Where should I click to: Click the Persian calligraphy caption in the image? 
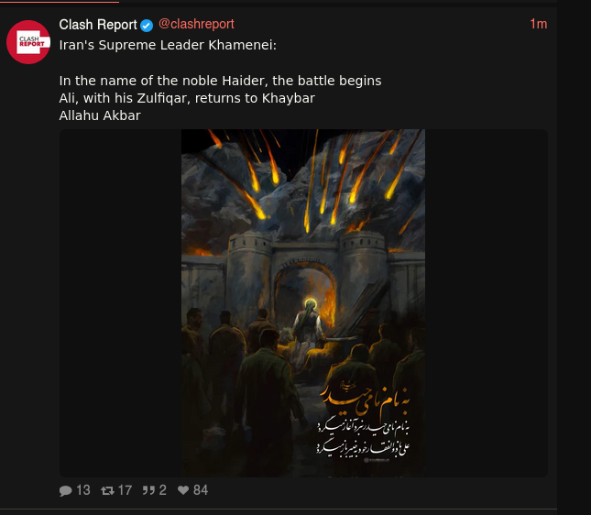[x=364, y=422]
